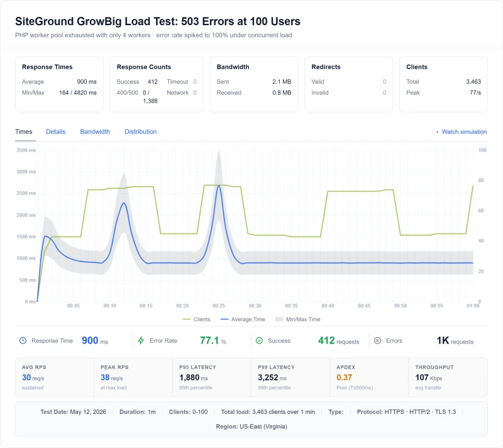Select the Times tab
The image size is (503, 448).
pyautogui.click(x=24, y=132)
